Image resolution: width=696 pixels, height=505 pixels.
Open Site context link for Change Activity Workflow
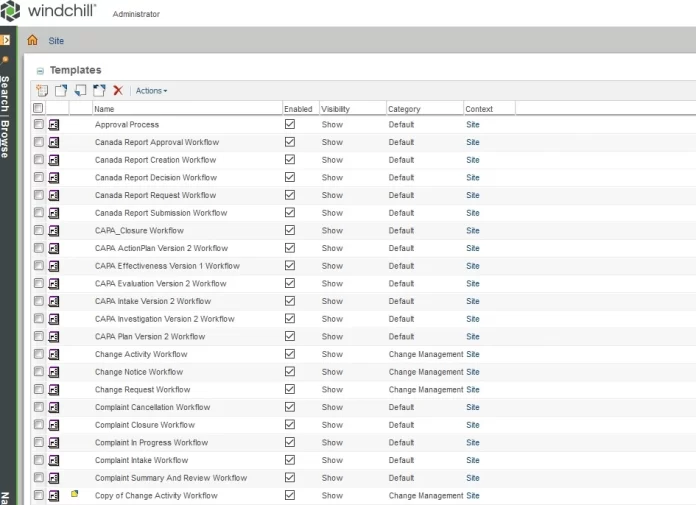(473, 355)
